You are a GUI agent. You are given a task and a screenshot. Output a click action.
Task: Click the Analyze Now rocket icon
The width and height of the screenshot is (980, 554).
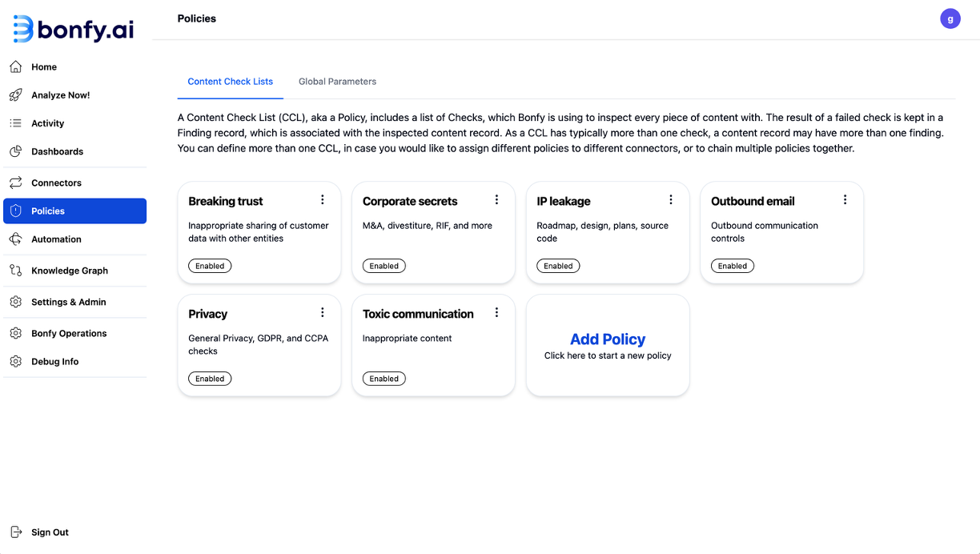point(16,95)
